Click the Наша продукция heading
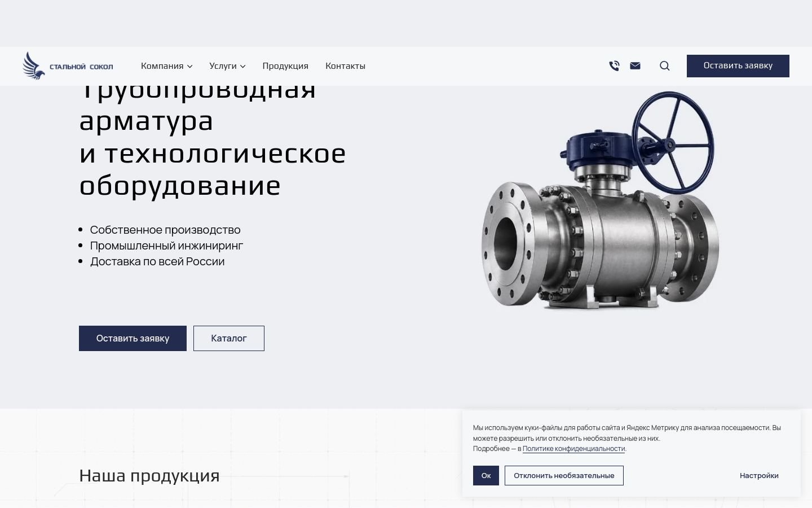Viewport: 812px width, 508px height. 149,475
